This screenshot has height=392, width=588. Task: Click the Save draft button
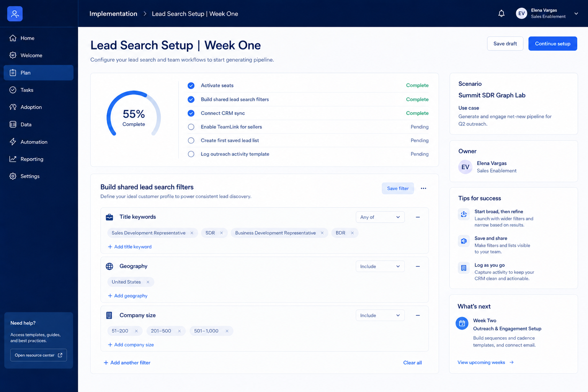point(505,44)
